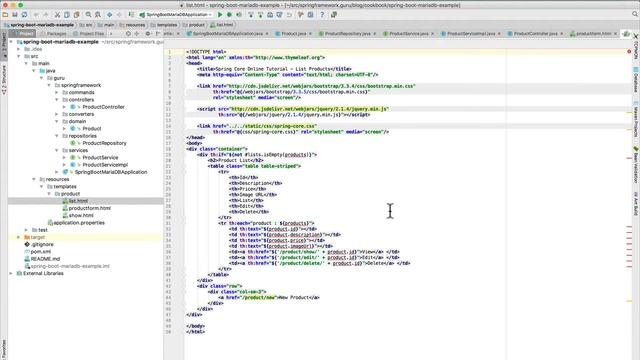This screenshot has height=360, width=640.
Task: Click the Help question mark icon
Action: click(x=322, y=15)
